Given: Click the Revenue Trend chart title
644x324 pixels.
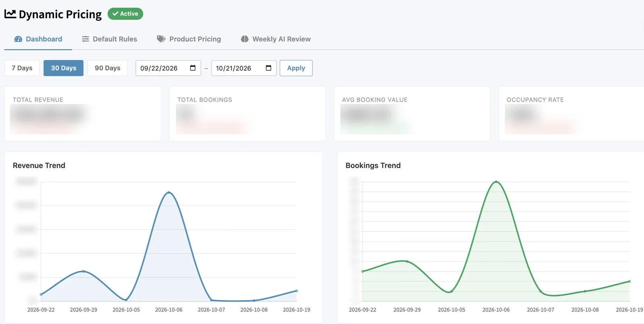Looking at the screenshot, I should coord(39,165).
